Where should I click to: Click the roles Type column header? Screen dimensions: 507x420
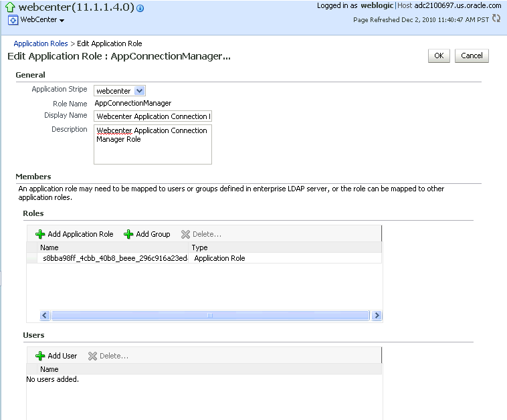click(285, 247)
